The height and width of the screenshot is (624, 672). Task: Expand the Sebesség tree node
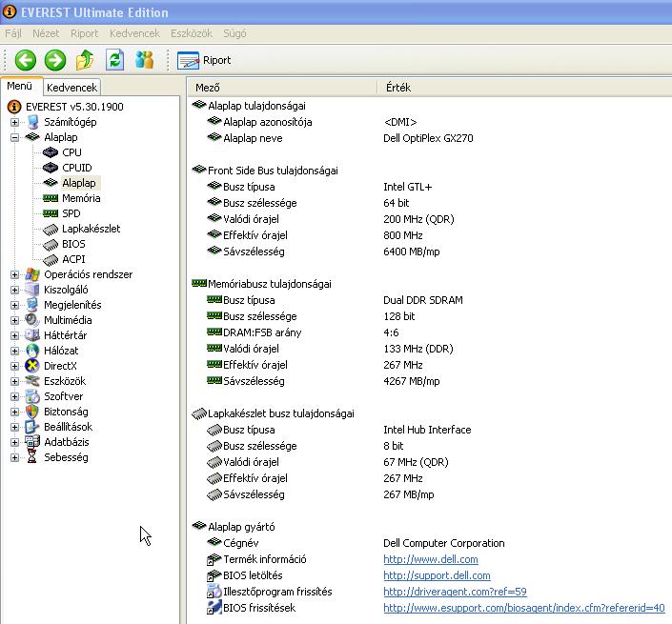tap(14, 457)
